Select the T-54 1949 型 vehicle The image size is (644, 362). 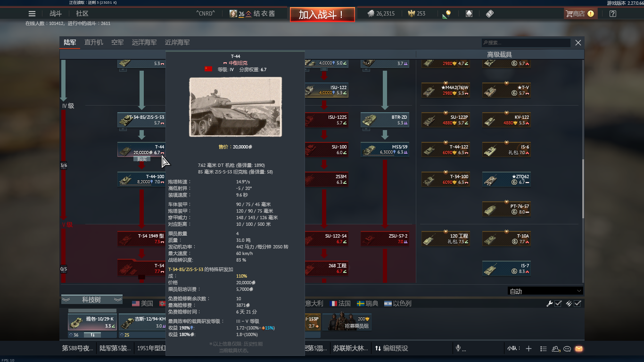(x=141, y=239)
